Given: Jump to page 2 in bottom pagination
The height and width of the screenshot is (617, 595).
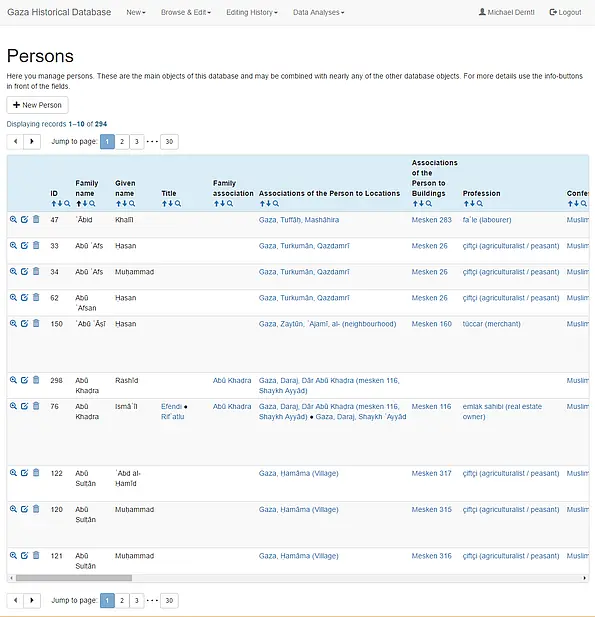Looking at the screenshot, I should click(x=122, y=600).
